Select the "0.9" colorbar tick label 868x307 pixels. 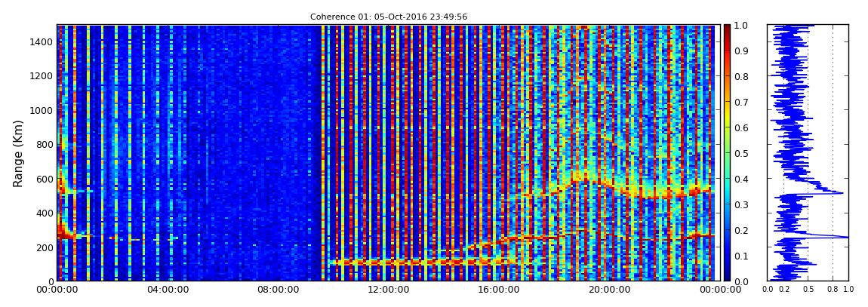click(x=742, y=51)
